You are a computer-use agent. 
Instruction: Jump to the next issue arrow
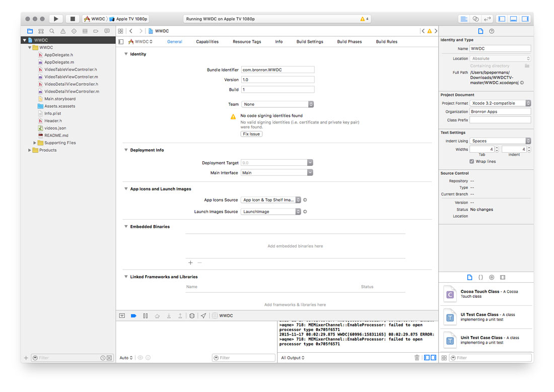coord(436,31)
